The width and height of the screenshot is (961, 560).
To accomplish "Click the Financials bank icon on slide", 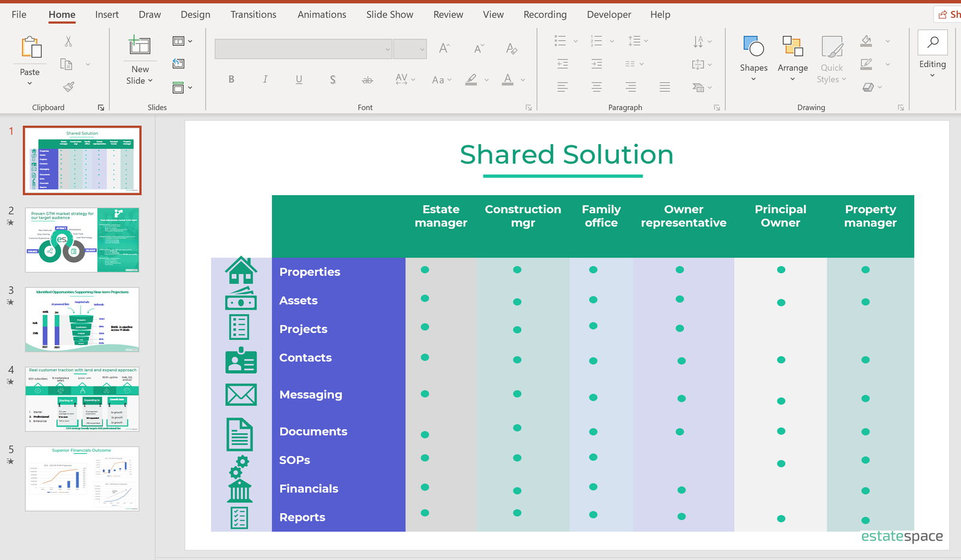I will [240, 491].
